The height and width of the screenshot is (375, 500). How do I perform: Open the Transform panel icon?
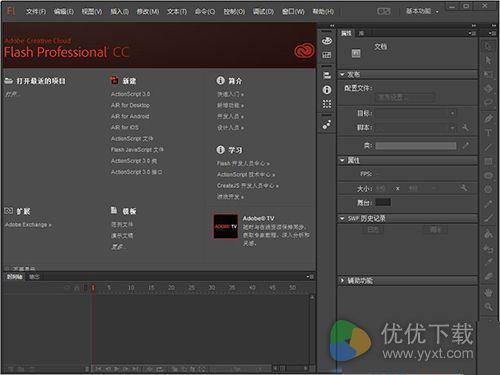tap(327, 104)
